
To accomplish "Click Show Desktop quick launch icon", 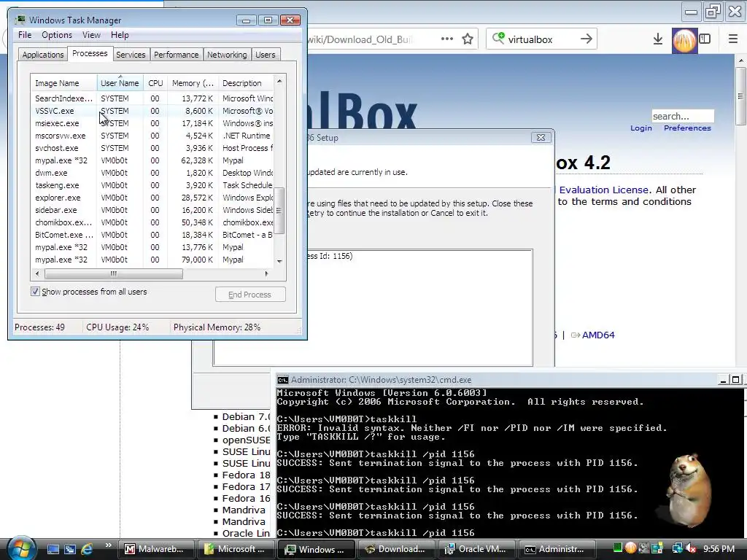I will pos(53,549).
